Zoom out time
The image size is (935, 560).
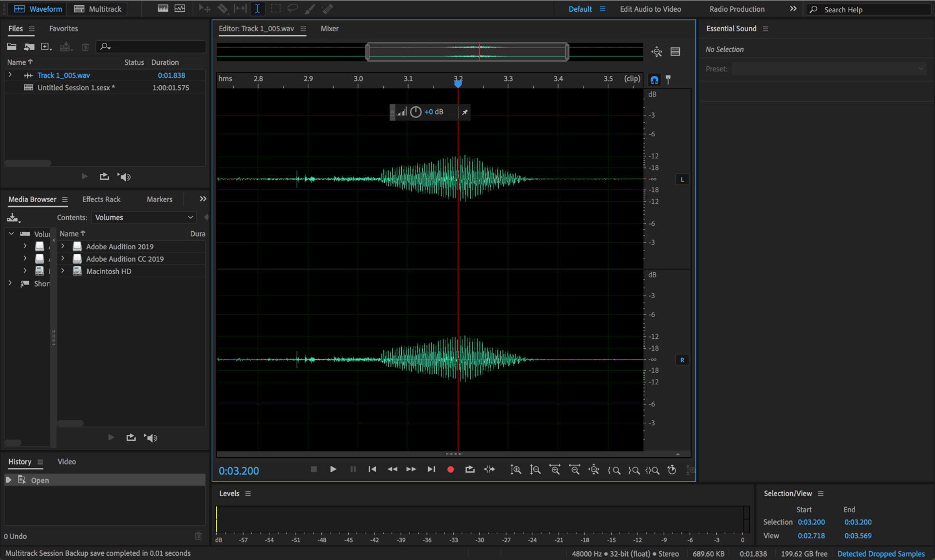575,470
